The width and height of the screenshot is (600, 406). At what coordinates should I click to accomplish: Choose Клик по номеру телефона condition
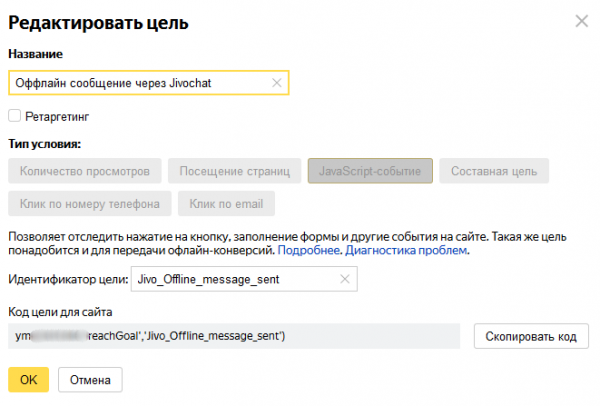pos(90,204)
